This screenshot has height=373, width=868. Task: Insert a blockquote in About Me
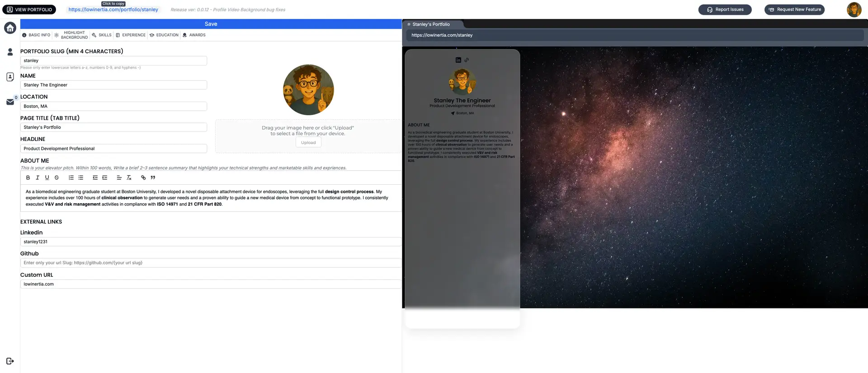pyautogui.click(x=153, y=178)
